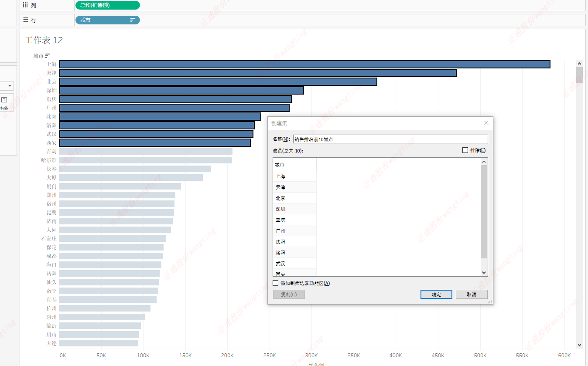Click sort icon inside 城市 pill on Rows shelf

[132, 20]
